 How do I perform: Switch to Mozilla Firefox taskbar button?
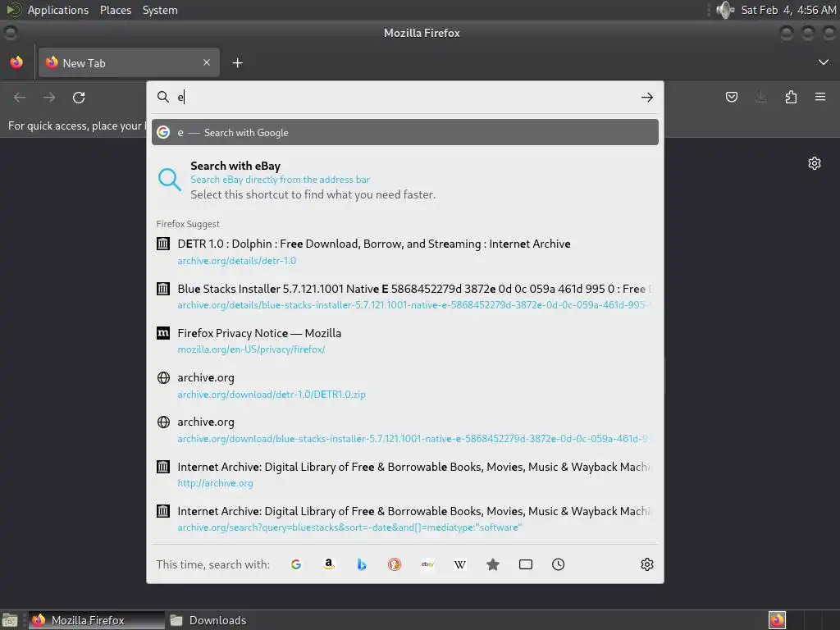coord(97,620)
